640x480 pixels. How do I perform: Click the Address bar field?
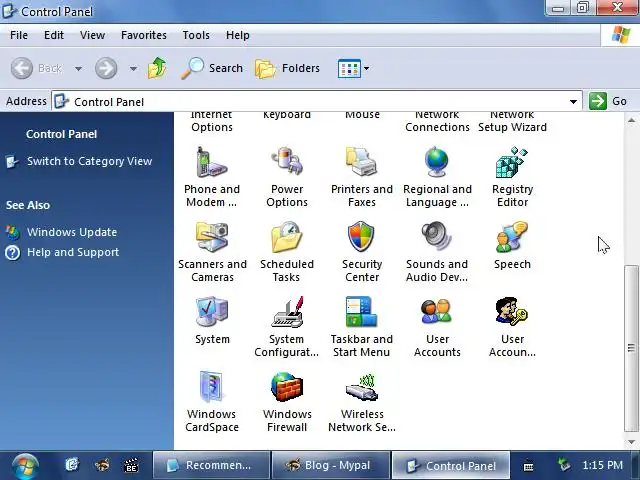317,101
